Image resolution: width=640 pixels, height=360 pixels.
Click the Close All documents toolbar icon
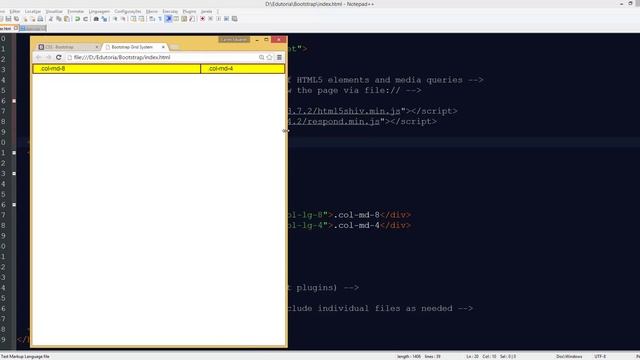(x=33, y=19)
